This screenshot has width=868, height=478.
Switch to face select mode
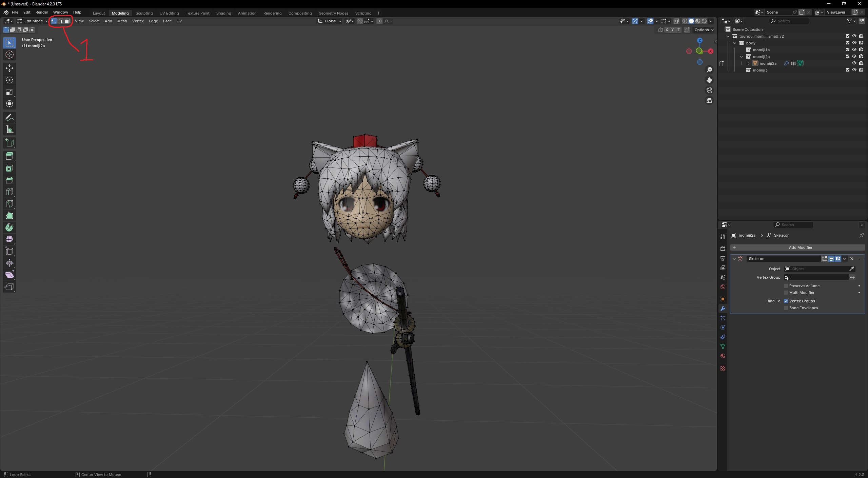click(x=67, y=21)
